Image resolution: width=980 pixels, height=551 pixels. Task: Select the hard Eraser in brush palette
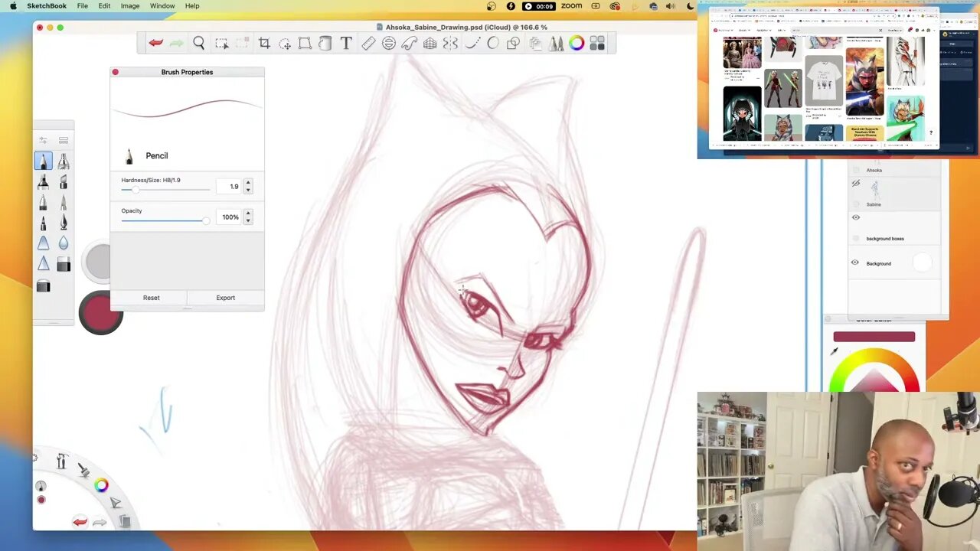click(x=64, y=265)
